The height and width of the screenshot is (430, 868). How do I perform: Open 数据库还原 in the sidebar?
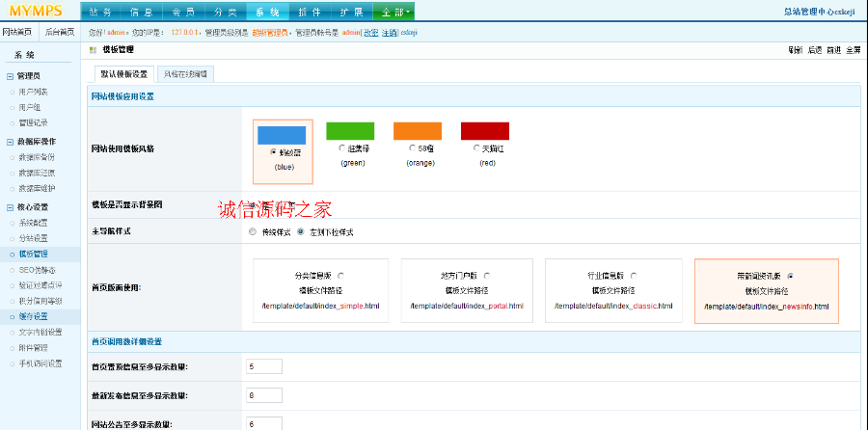[x=37, y=173]
